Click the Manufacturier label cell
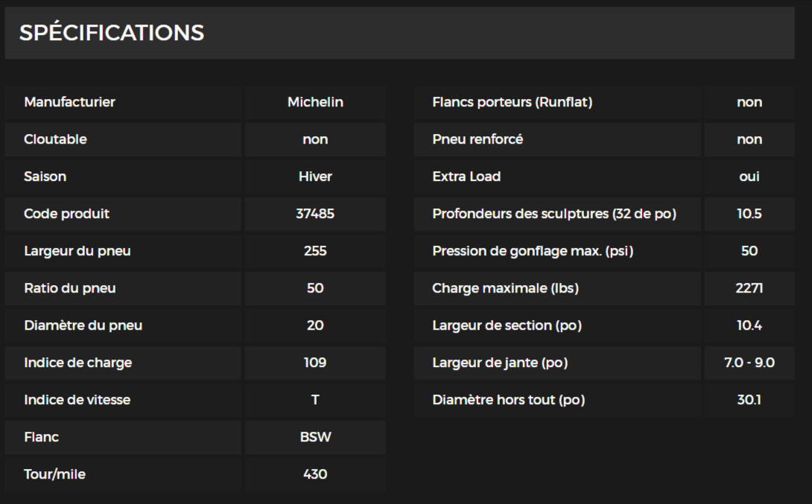Viewport: 812px width, 504px height. (70, 102)
